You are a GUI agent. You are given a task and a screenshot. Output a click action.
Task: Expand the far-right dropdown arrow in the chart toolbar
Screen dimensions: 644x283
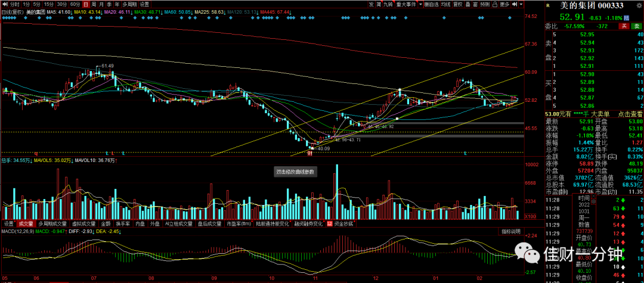tap(521, 4)
